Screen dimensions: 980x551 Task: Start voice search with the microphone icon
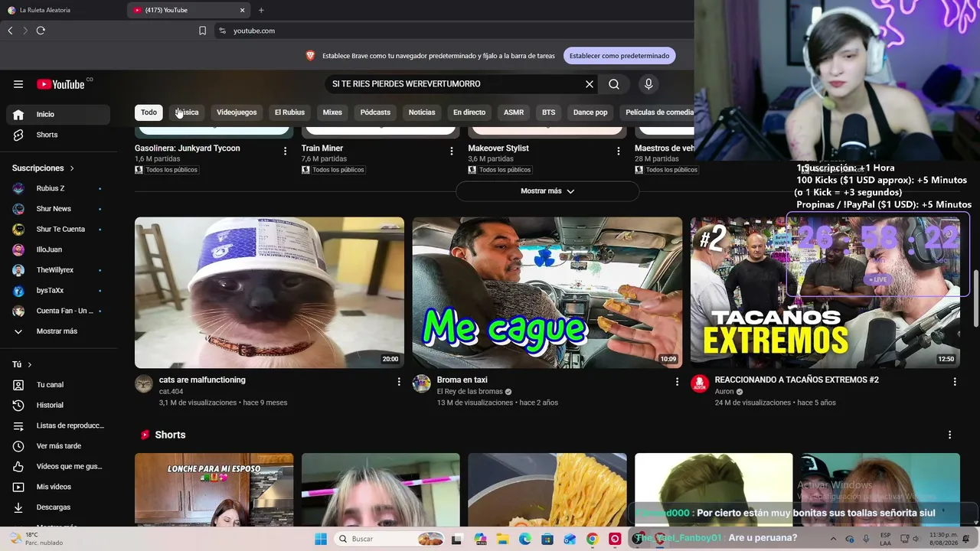(648, 84)
